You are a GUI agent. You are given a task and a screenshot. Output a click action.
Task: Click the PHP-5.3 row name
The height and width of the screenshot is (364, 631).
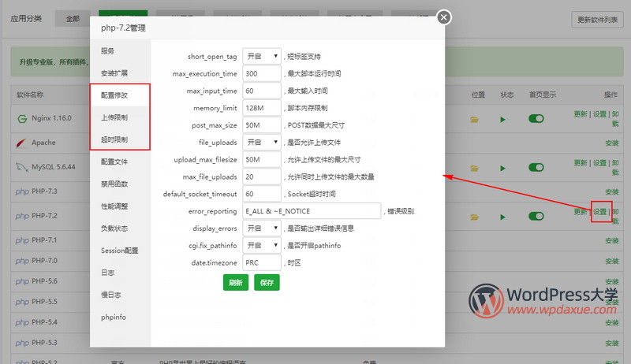point(44,342)
